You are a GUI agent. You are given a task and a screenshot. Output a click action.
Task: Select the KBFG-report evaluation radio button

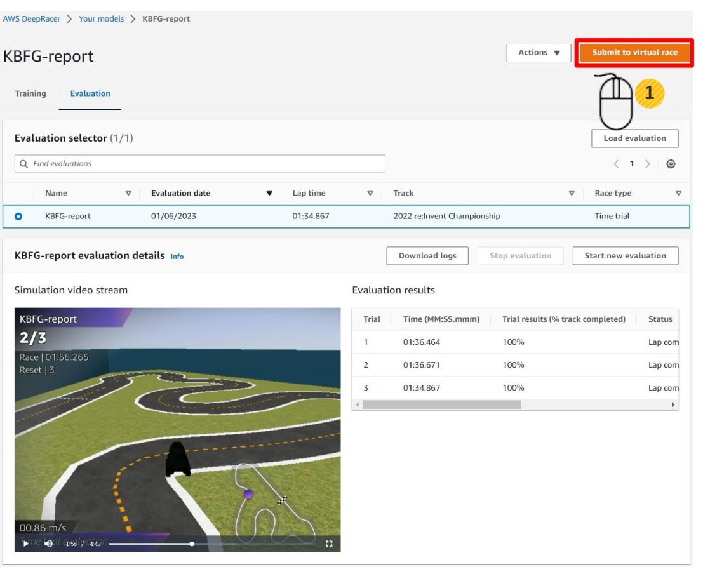pyautogui.click(x=18, y=217)
